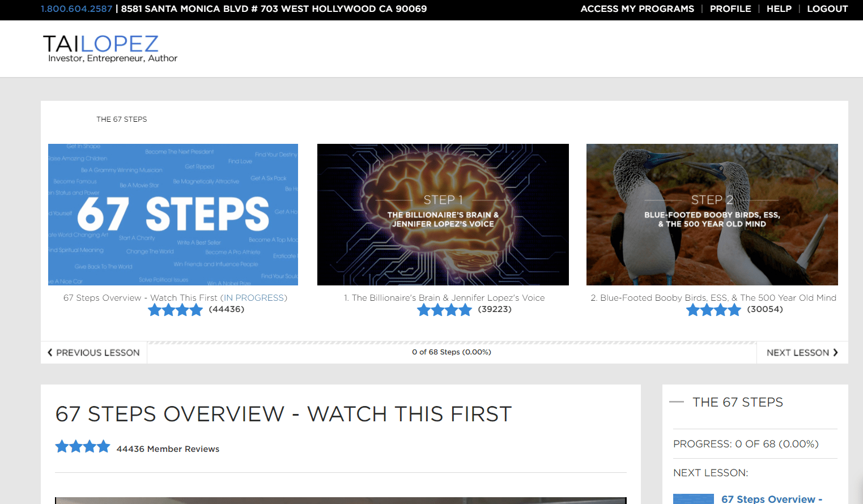Click the main page heading '67 Steps Overview'

(283, 414)
